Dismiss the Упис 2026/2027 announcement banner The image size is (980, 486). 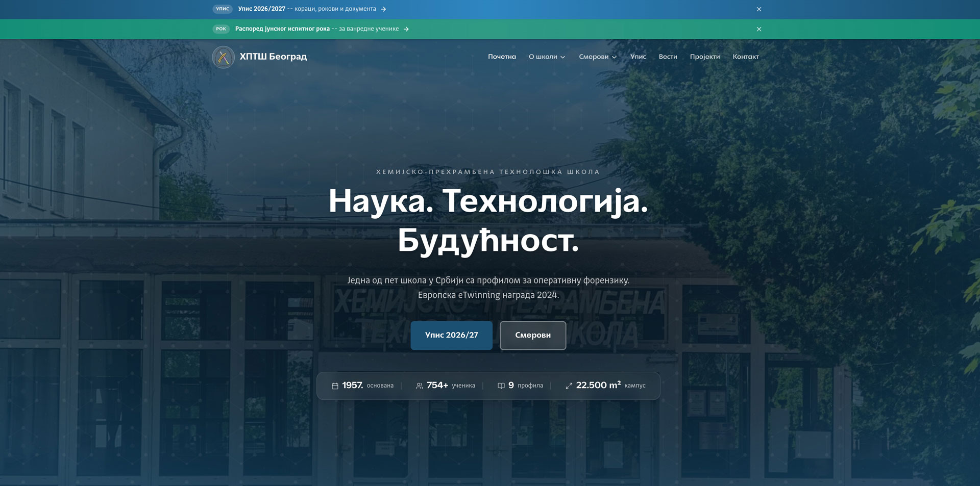coord(759,9)
